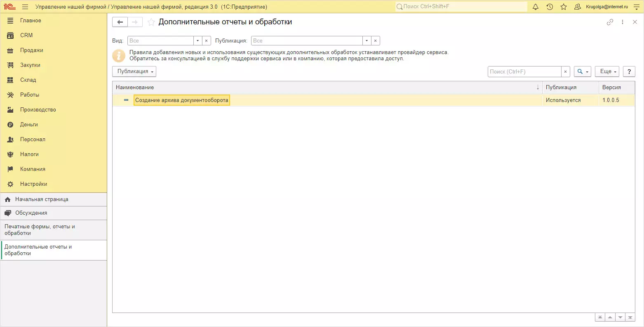Click the 1C logo icon
The image size is (644, 327).
pos(9,7)
